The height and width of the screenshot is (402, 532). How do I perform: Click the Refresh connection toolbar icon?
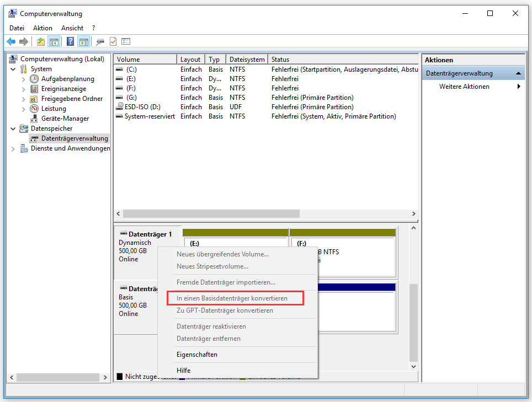pos(100,42)
